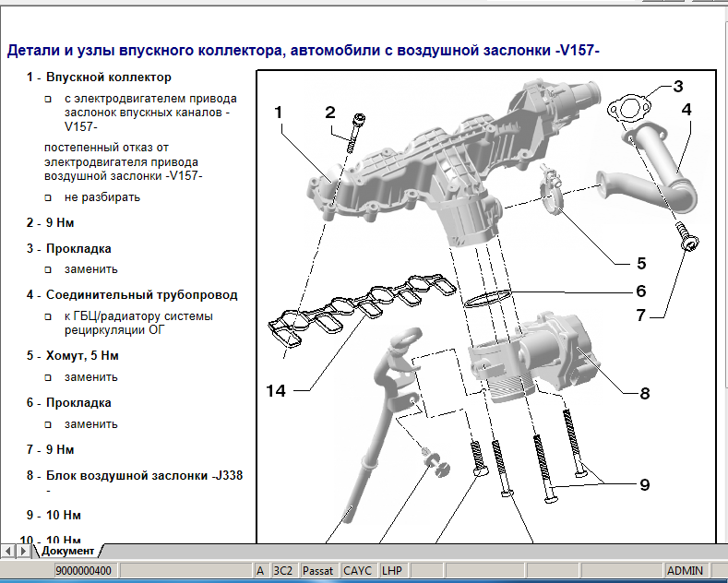Image resolution: width=728 pixels, height=583 pixels.
Task: Click the round seal ring labelled 6
Action: (486, 298)
